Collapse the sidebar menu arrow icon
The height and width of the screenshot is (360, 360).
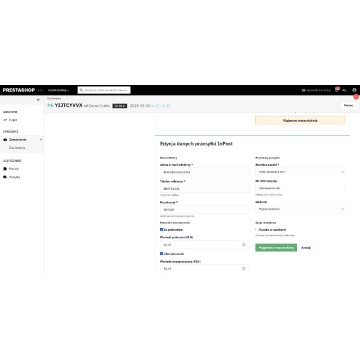coord(38,99)
